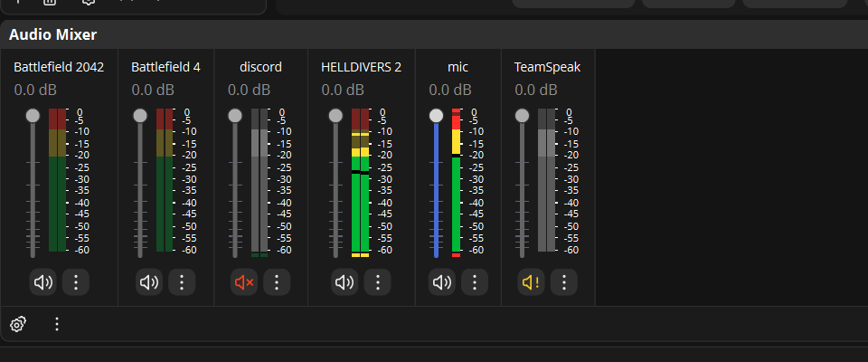The height and width of the screenshot is (362, 868).
Task: Open Battlefield 4 three-dot options menu
Action: (182, 282)
